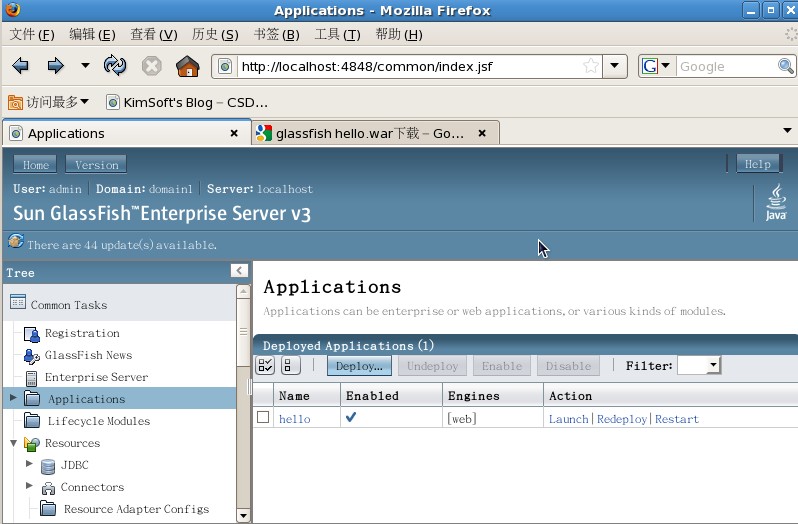Select Registration tree node
The image size is (798, 524).
[x=82, y=333]
